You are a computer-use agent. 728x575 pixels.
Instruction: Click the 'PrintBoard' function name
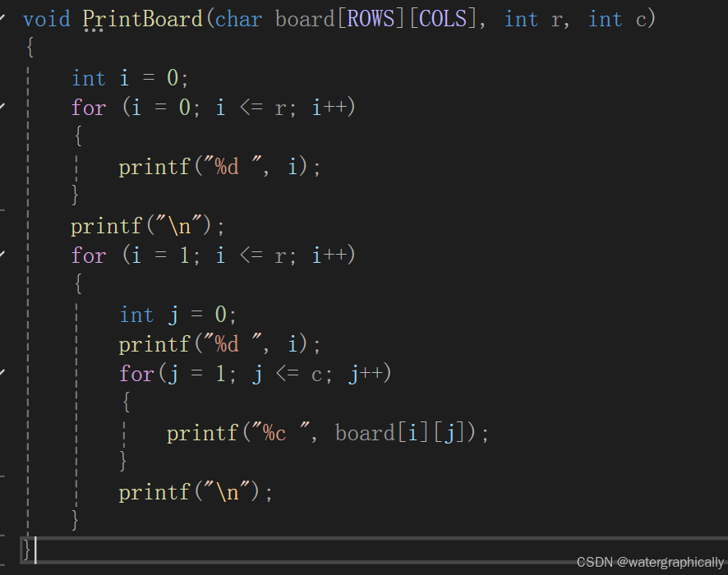pos(142,20)
